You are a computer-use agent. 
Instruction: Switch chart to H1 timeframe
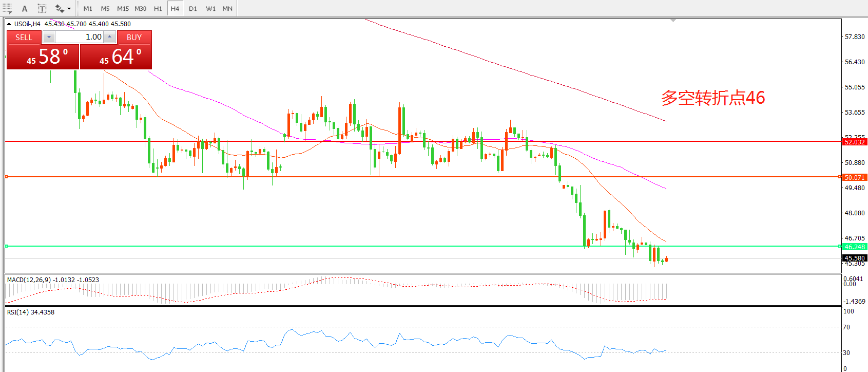click(158, 9)
